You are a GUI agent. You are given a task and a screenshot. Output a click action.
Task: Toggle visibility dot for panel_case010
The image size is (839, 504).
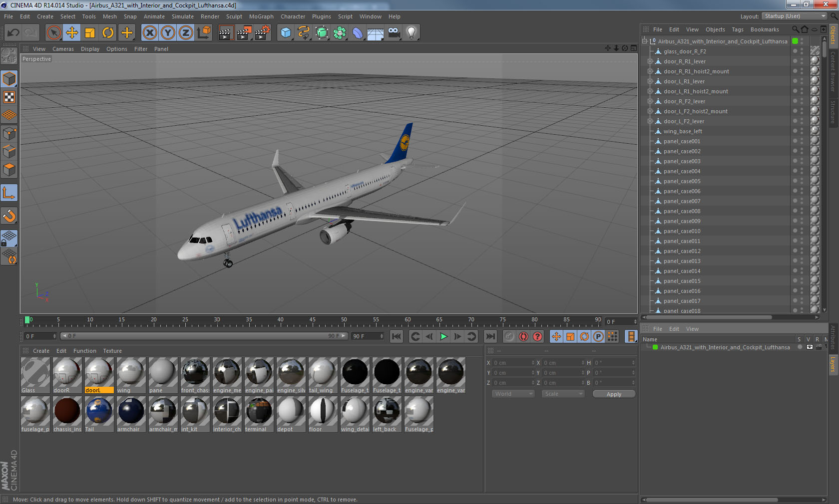795,230
